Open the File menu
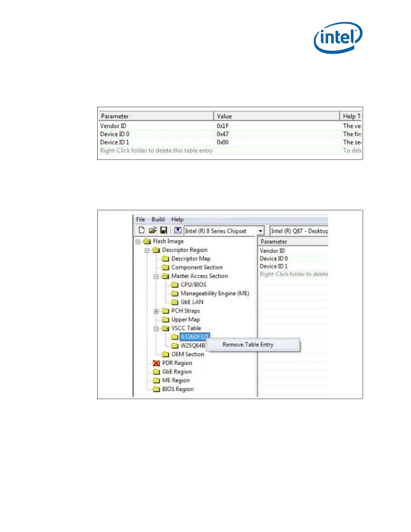 [140, 219]
